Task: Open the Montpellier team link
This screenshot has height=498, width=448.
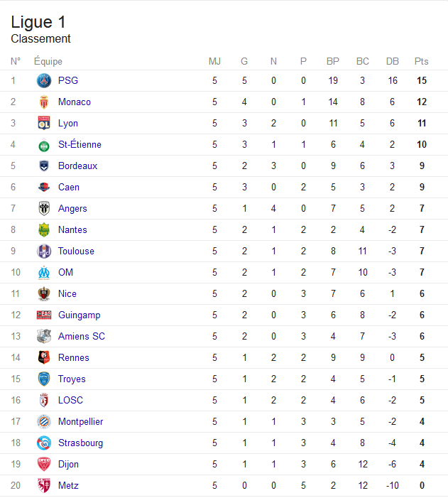Action: click(x=81, y=422)
